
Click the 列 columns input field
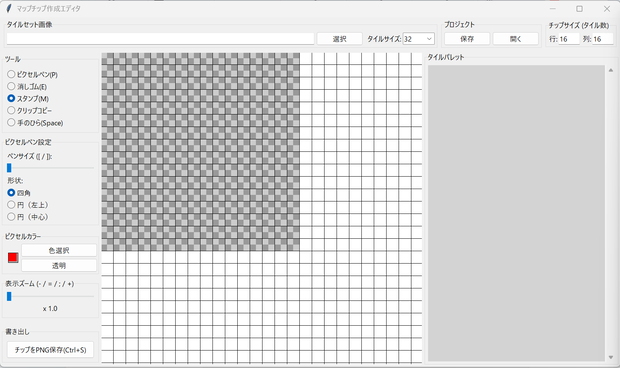pos(603,39)
